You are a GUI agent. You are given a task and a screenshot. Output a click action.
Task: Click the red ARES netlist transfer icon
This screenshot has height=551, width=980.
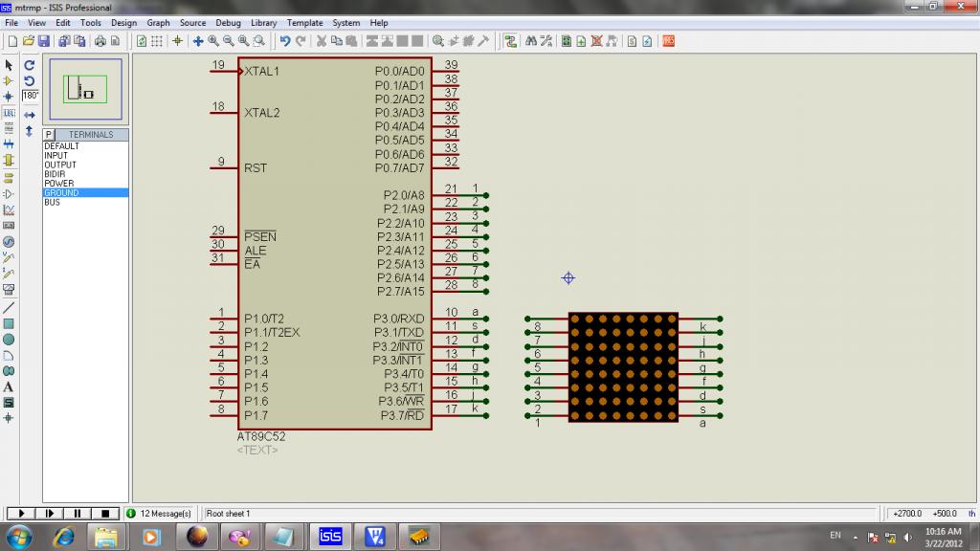668,41
